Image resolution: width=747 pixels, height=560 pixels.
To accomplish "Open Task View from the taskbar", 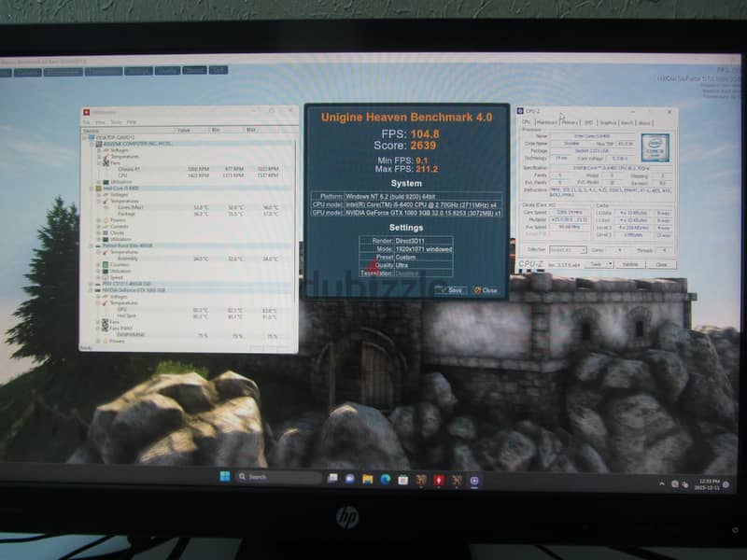I will [332, 478].
